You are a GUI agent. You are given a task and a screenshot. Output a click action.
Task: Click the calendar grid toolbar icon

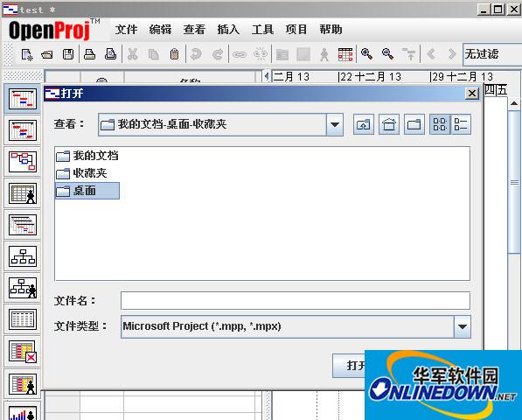[345, 54]
